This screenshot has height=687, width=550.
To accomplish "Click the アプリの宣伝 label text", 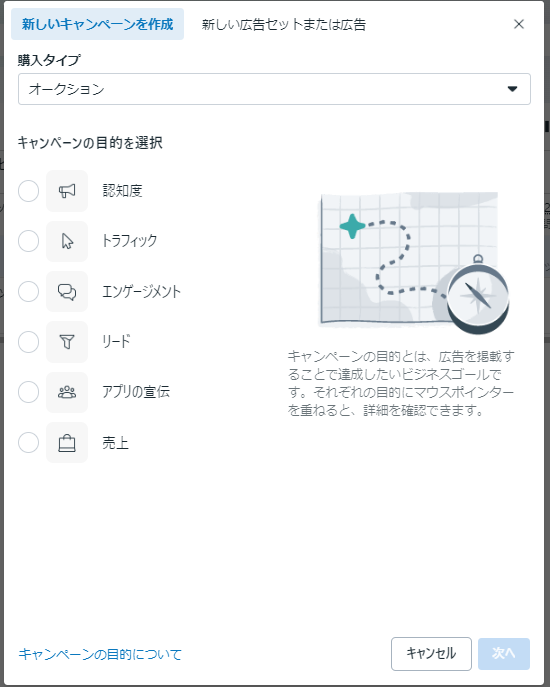I will (x=136, y=392).
